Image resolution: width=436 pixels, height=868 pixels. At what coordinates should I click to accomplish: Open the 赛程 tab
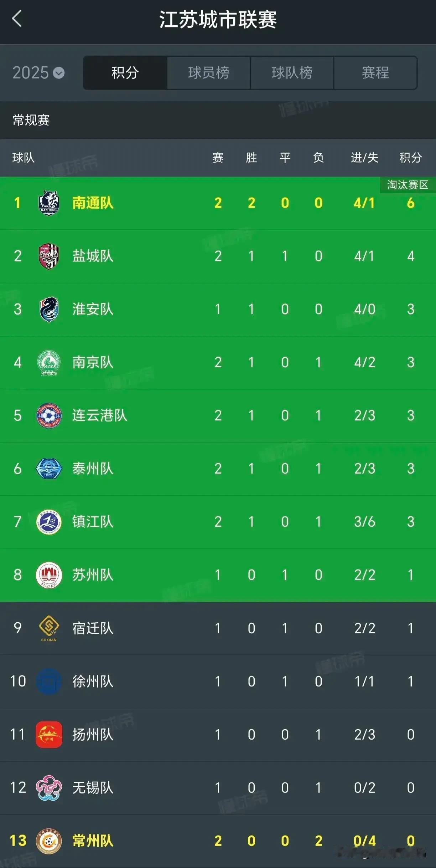point(375,73)
